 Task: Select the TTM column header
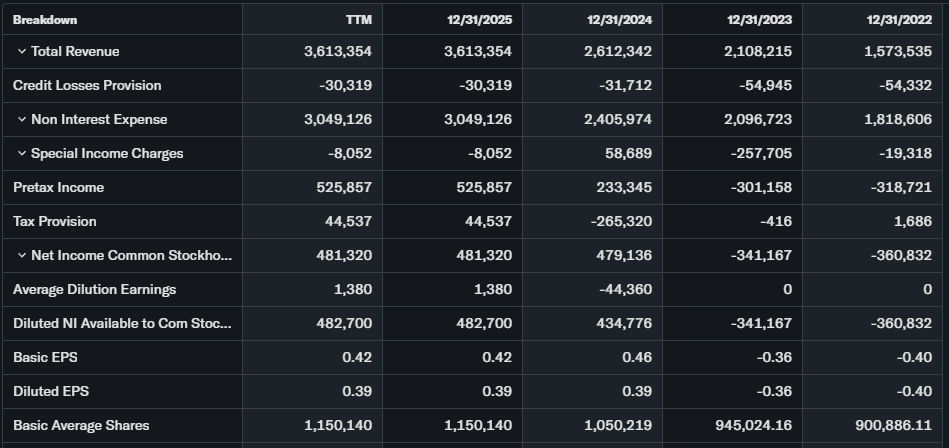[358, 19]
